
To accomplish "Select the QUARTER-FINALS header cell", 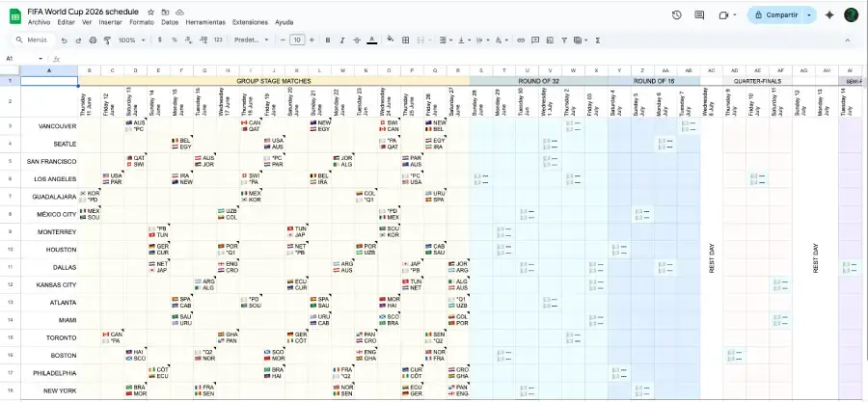I will tap(758, 81).
